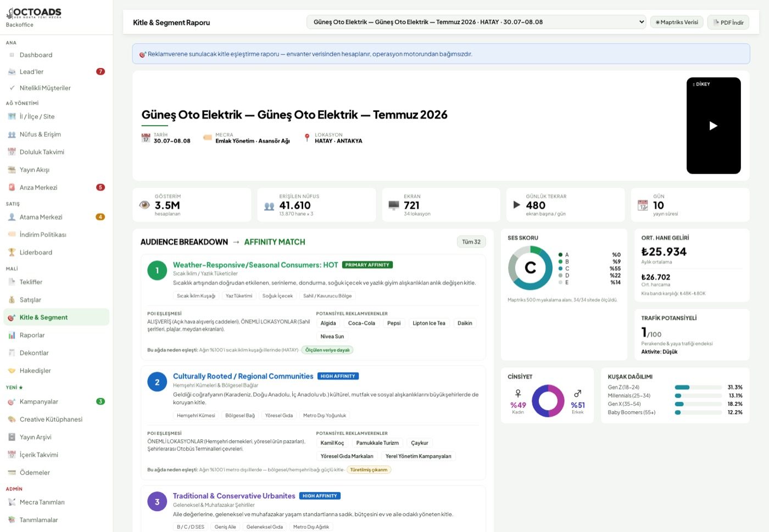Click the Nüfus & Erişim people icon
This screenshot has width=769, height=532.
tap(12, 135)
